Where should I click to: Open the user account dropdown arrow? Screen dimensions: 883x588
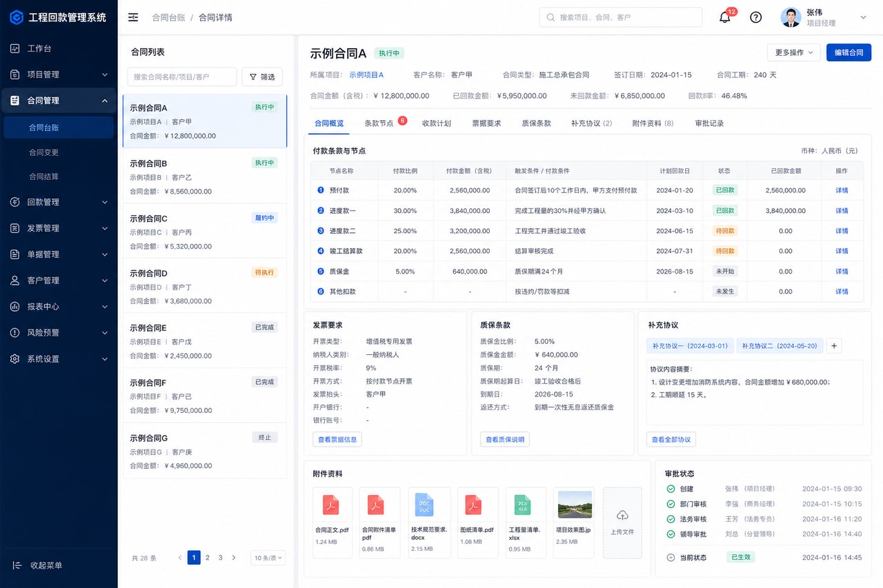pos(863,17)
